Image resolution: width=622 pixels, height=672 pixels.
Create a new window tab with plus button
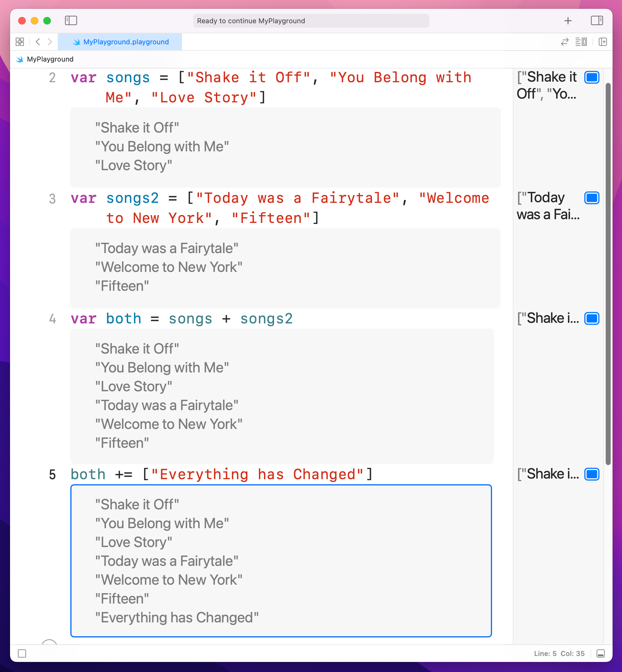point(568,20)
